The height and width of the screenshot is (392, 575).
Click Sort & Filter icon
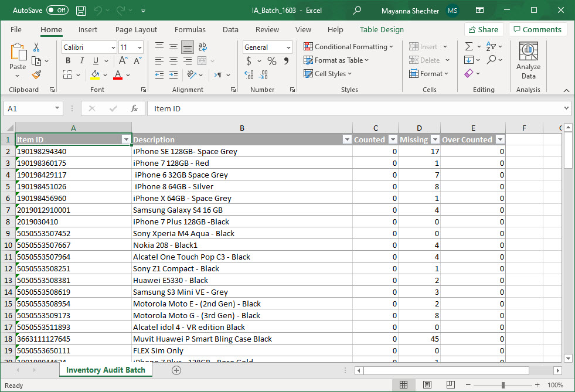pyautogui.click(x=491, y=46)
